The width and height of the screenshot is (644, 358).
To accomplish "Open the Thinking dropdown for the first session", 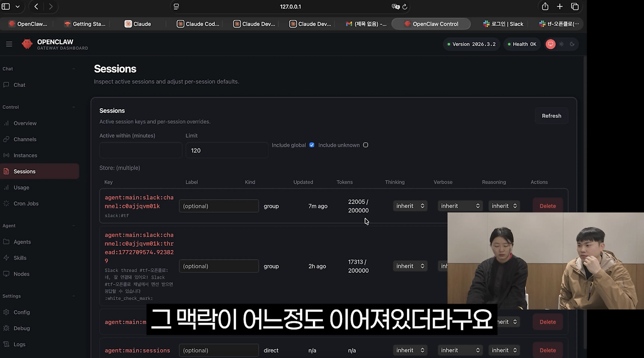I will (410, 205).
